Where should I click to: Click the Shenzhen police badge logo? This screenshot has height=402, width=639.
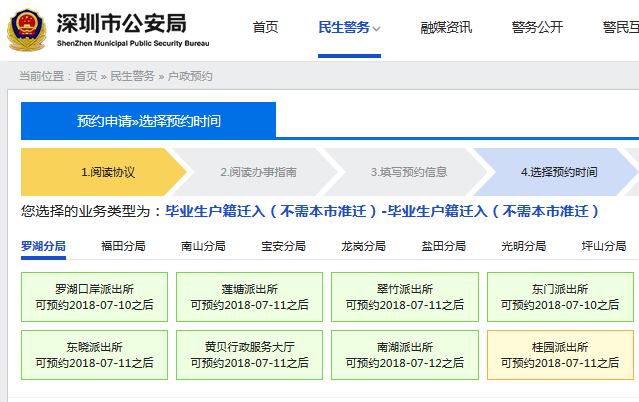[25, 29]
